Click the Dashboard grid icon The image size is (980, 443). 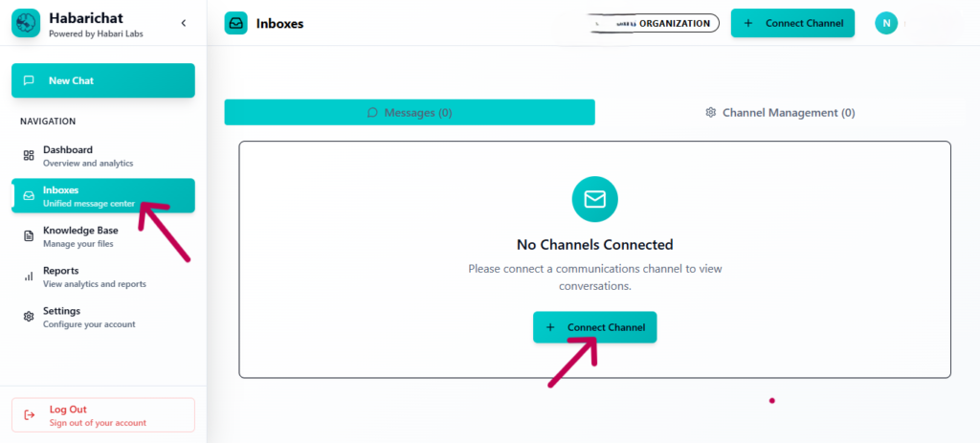click(29, 156)
